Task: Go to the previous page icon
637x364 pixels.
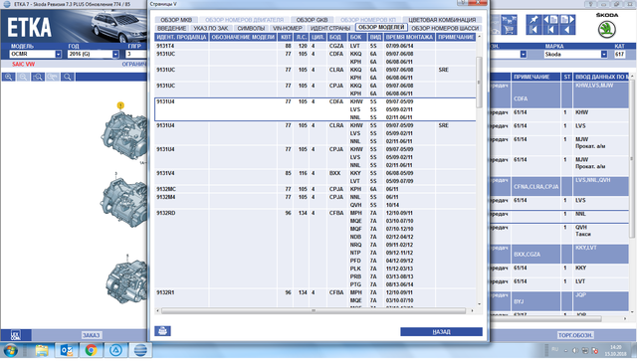Action: point(550,20)
